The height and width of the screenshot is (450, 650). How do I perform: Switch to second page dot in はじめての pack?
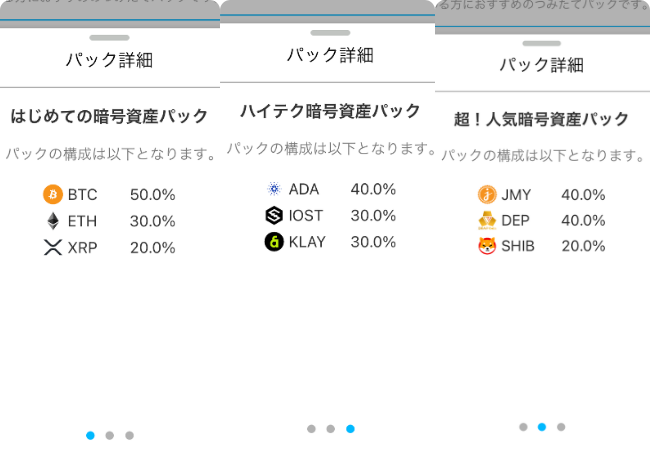[109, 435]
